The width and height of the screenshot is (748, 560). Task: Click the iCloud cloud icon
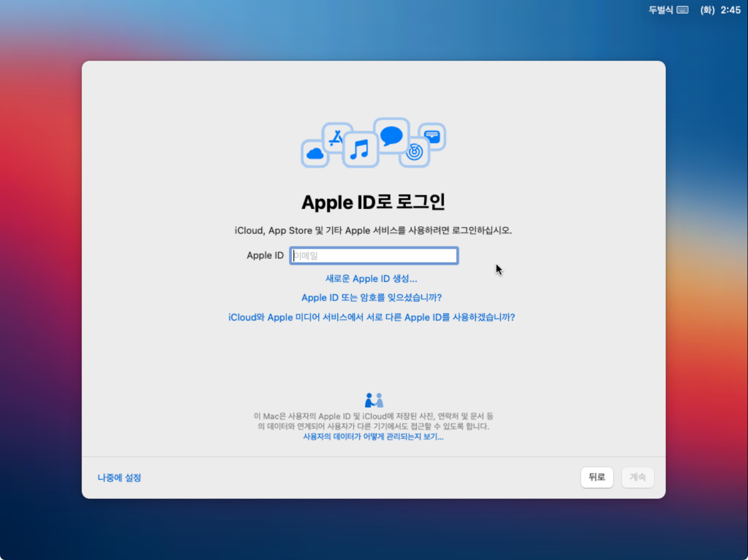pos(315,154)
